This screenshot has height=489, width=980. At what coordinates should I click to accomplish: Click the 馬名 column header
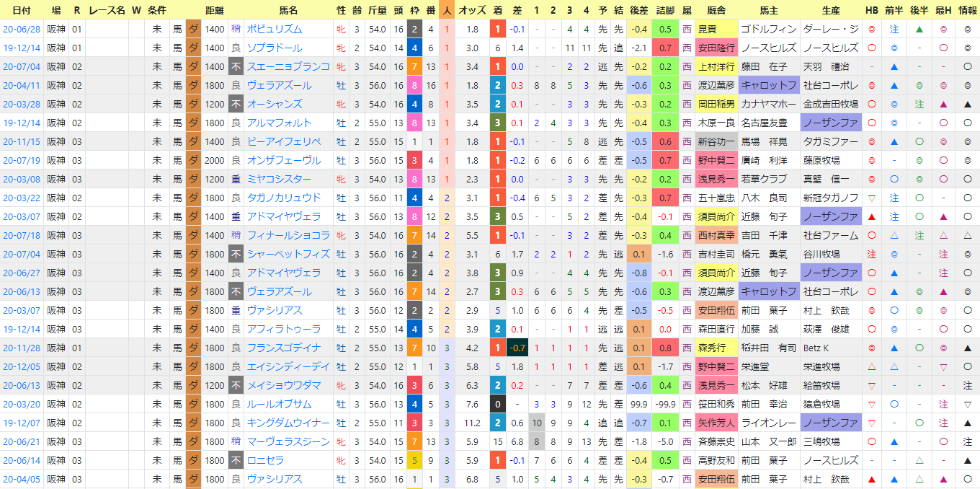[288, 10]
